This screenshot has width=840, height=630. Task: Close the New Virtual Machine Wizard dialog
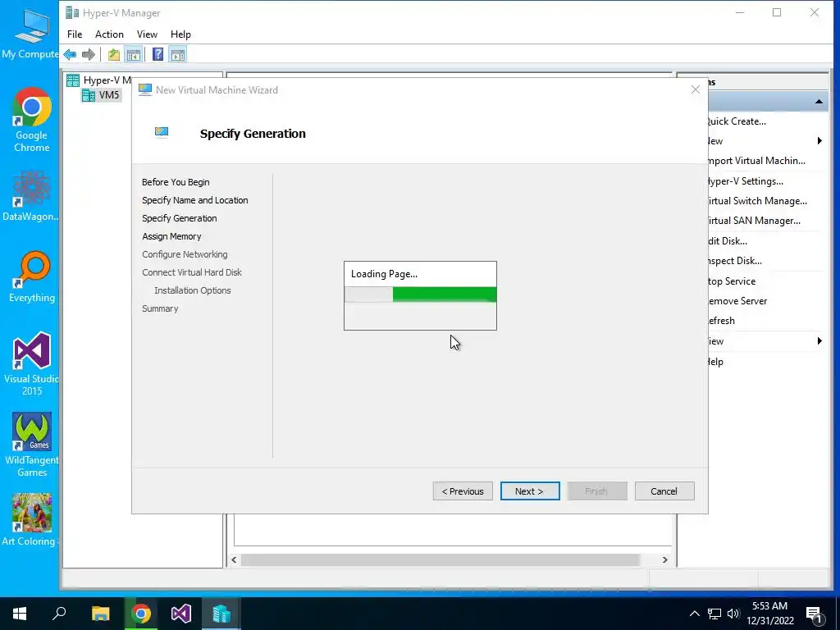point(696,90)
